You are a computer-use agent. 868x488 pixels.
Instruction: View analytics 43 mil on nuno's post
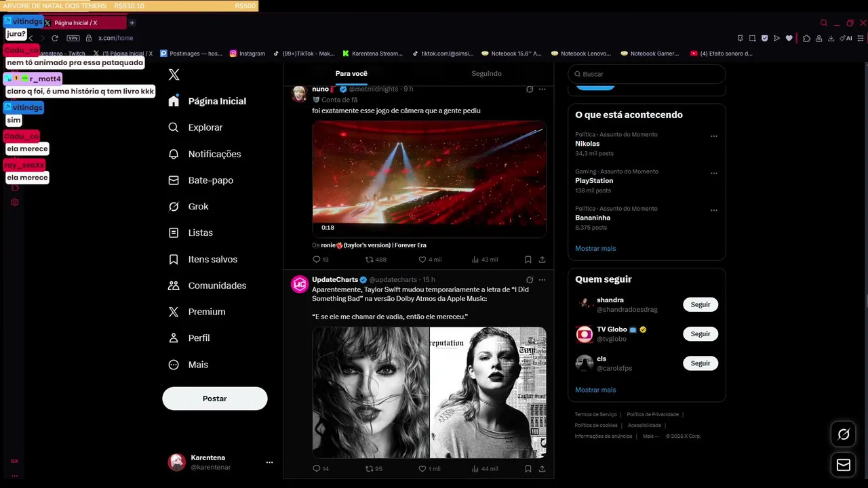[484, 260]
